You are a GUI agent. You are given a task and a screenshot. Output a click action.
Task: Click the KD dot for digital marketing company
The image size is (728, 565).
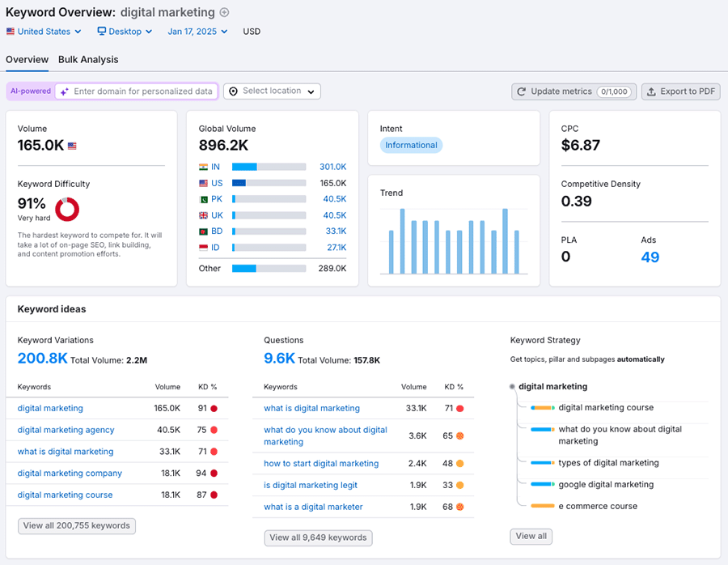click(214, 474)
